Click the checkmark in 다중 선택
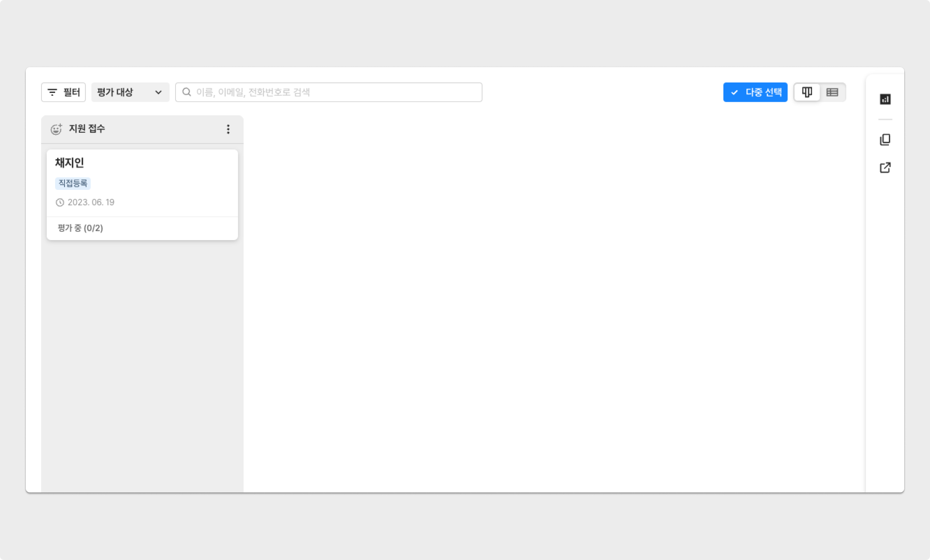Image resolution: width=930 pixels, height=560 pixels. (x=734, y=93)
